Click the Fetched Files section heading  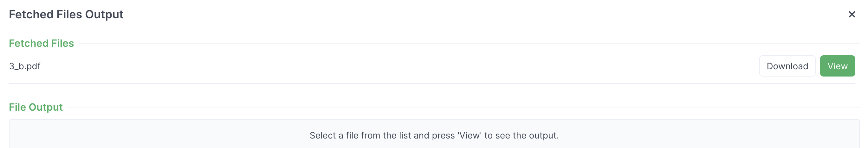41,43
